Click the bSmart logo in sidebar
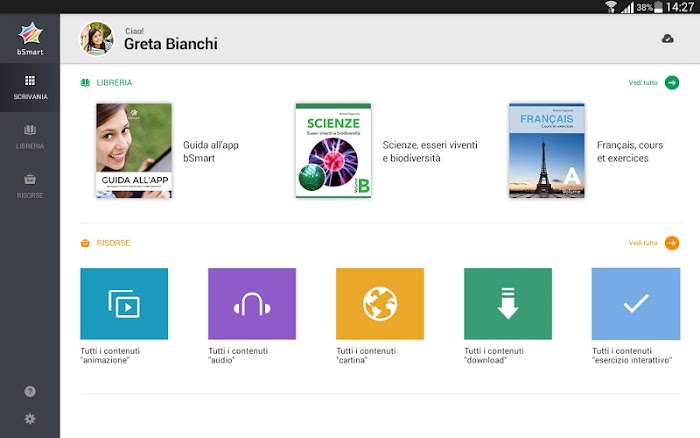This screenshot has height=438, width=700. 30,38
